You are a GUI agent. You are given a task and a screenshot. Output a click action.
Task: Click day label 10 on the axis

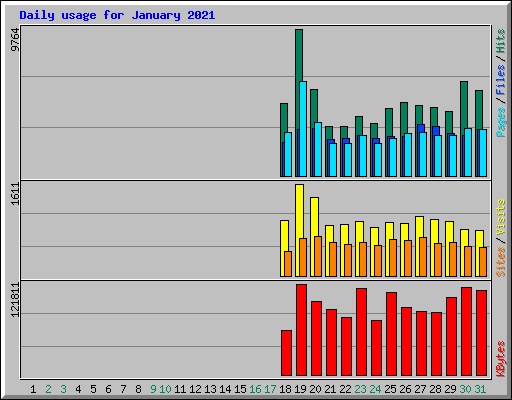(x=165, y=389)
